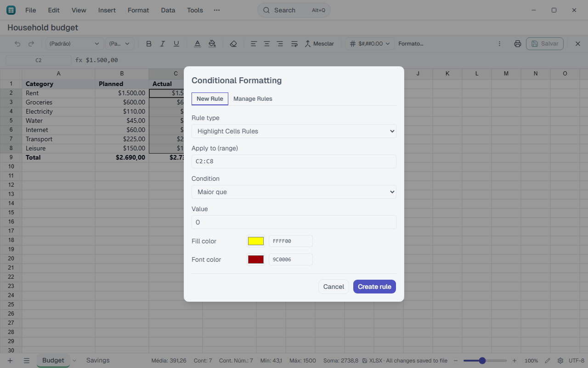Toggle underline formatting
This screenshot has height=368, width=588.
click(176, 44)
